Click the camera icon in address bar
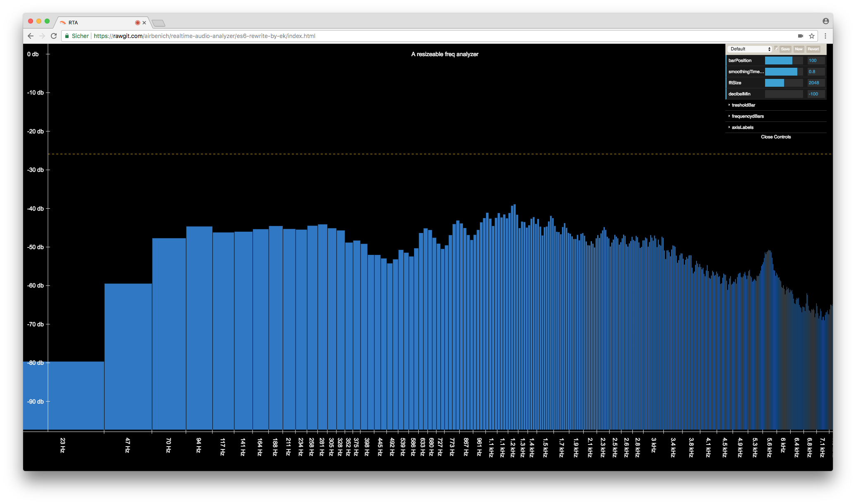This screenshot has height=504, width=856. [x=800, y=36]
